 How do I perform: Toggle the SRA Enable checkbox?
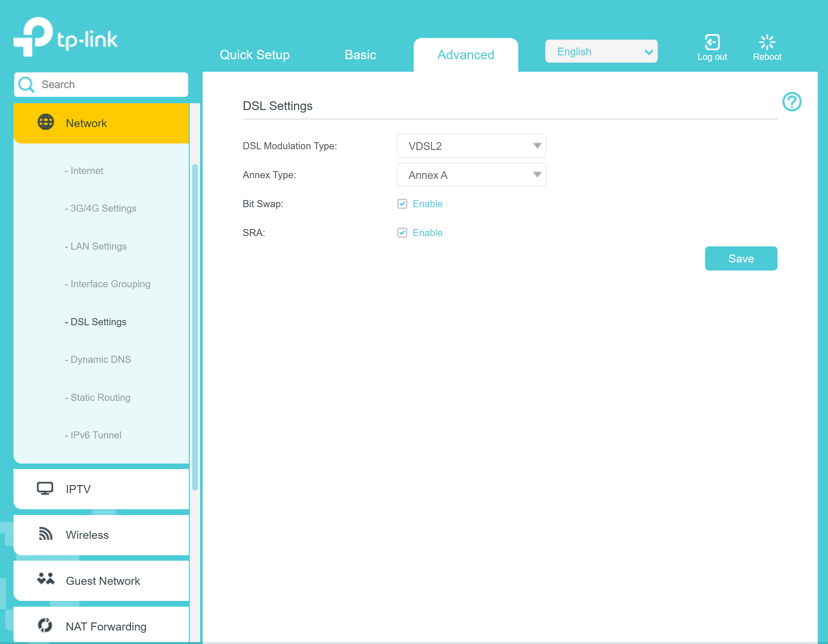[402, 233]
